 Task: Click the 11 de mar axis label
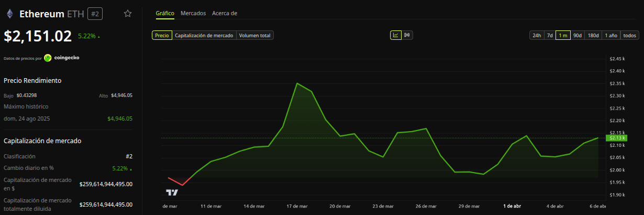click(211, 206)
